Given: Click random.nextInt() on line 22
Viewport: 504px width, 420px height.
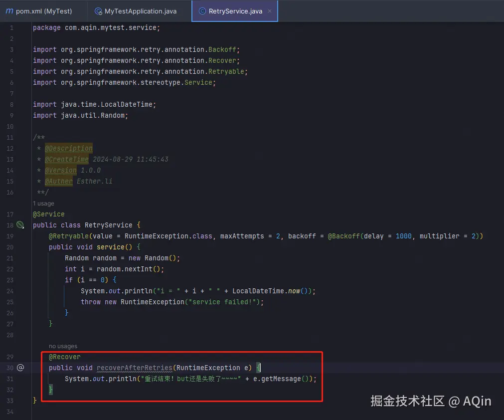Looking at the screenshot, I should point(128,269).
